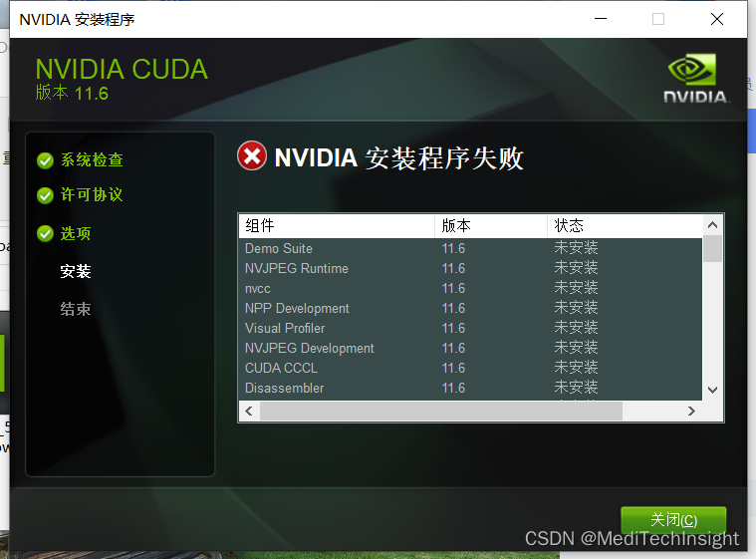Click the 状态 column header
The height and width of the screenshot is (559, 756).
[625, 226]
